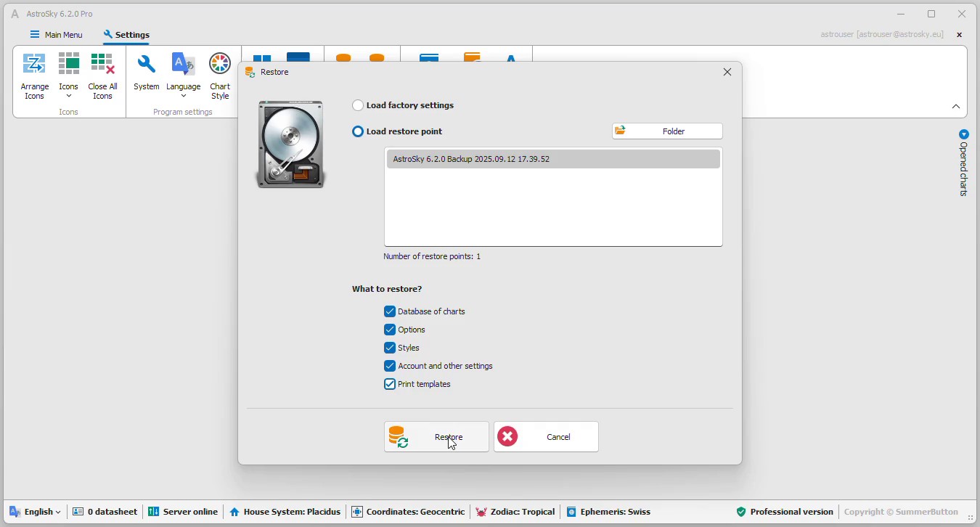Click the datasheet icon in status bar
Image resolution: width=980 pixels, height=527 pixels.
coord(78,512)
